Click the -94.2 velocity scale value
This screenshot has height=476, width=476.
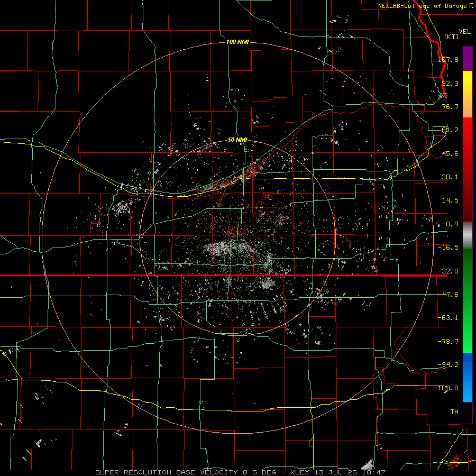448,365
